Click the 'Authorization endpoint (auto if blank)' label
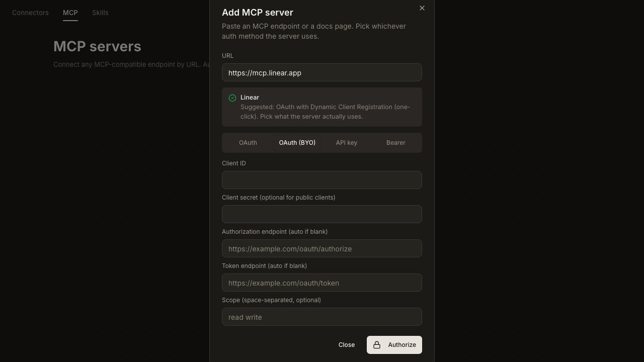This screenshot has width=644, height=362. pos(275,232)
